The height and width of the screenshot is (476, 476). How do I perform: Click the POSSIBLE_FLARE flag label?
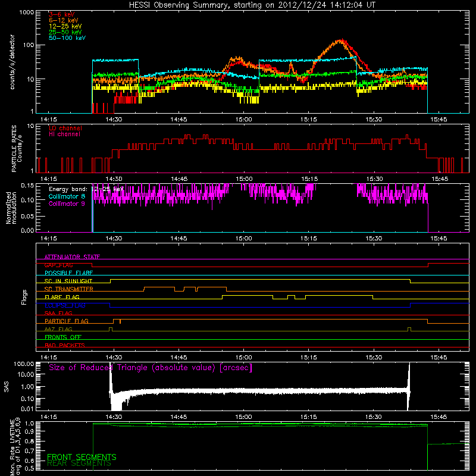coord(68,273)
